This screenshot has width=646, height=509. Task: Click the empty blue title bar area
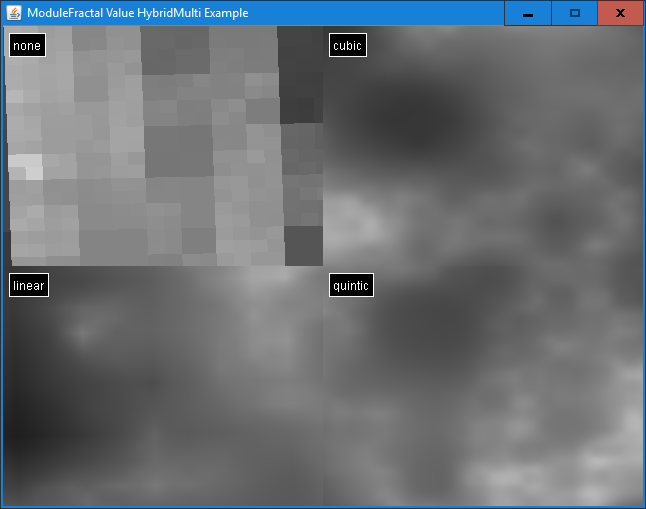[x=380, y=13]
